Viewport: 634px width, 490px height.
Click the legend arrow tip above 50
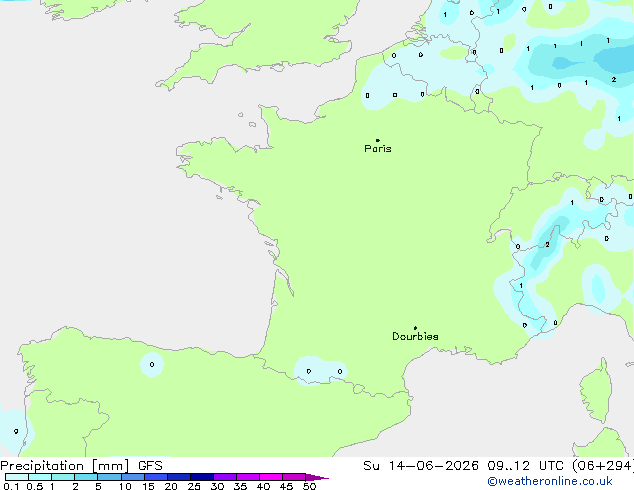pos(317,477)
